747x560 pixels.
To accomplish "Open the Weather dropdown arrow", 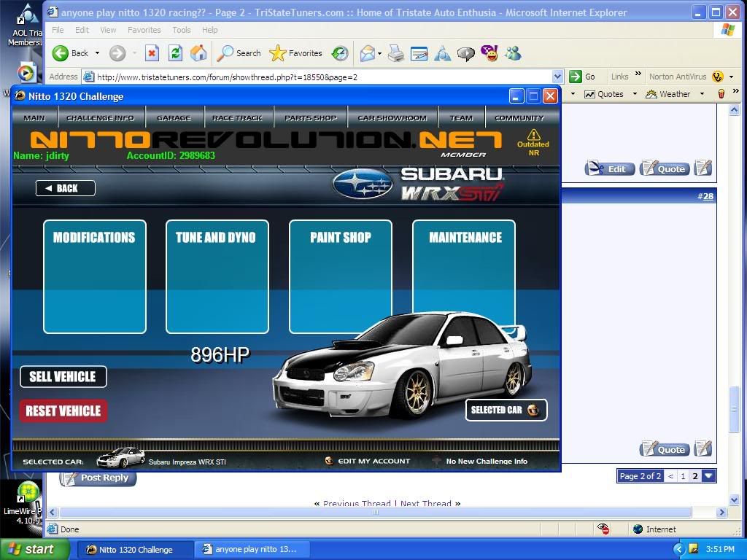I will (x=702, y=94).
